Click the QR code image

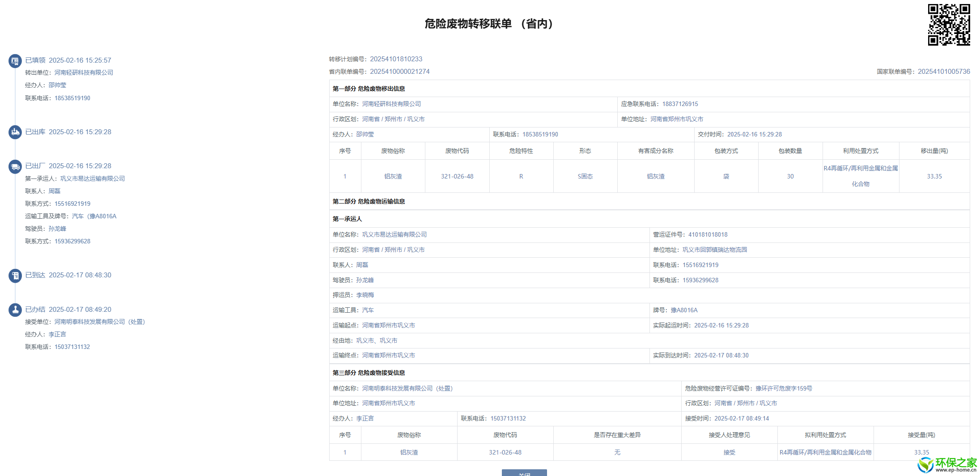coord(949,25)
